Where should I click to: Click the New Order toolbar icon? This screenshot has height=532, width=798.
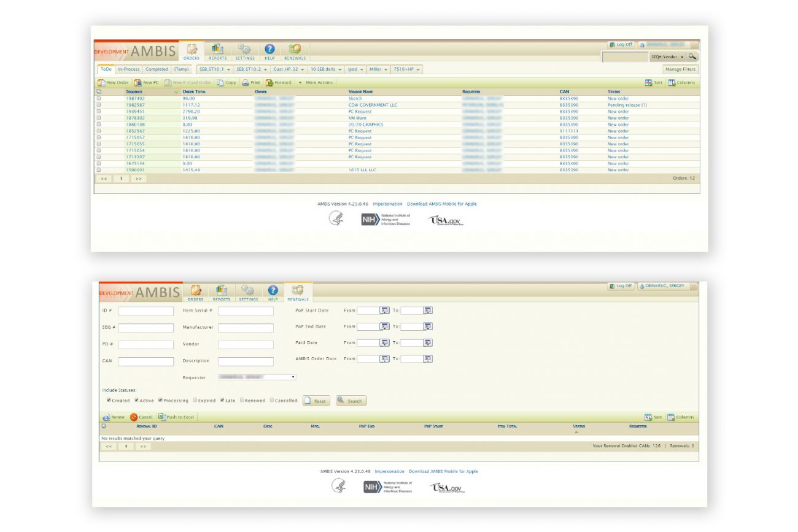(x=103, y=83)
